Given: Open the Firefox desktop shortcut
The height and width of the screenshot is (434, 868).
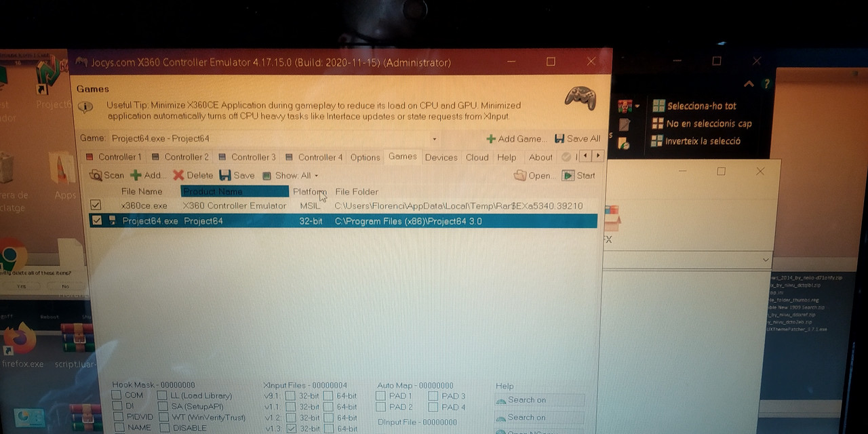Looking at the screenshot, I should [x=20, y=337].
